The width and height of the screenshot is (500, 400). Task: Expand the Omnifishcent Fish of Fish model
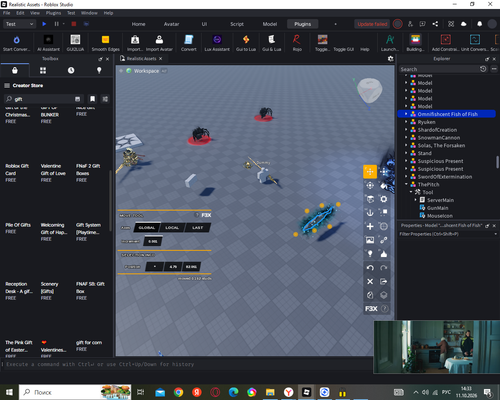tap(406, 114)
